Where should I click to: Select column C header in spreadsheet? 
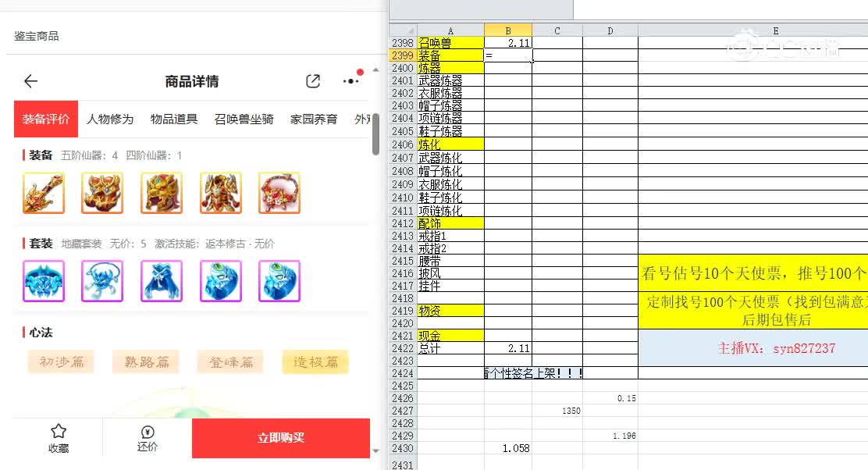coord(557,30)
